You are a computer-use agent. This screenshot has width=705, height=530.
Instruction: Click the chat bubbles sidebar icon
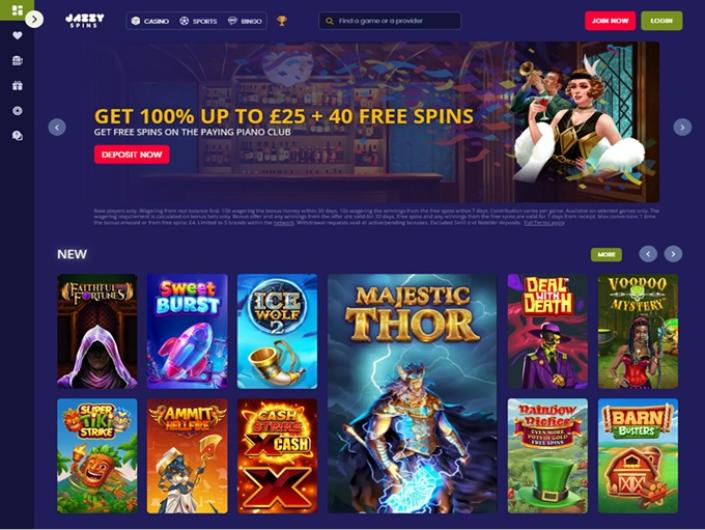17,136
